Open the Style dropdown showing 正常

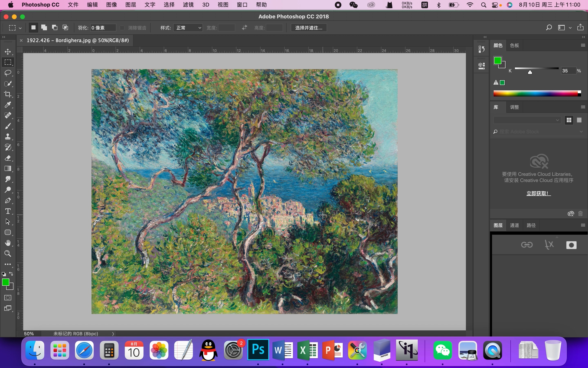188,28
